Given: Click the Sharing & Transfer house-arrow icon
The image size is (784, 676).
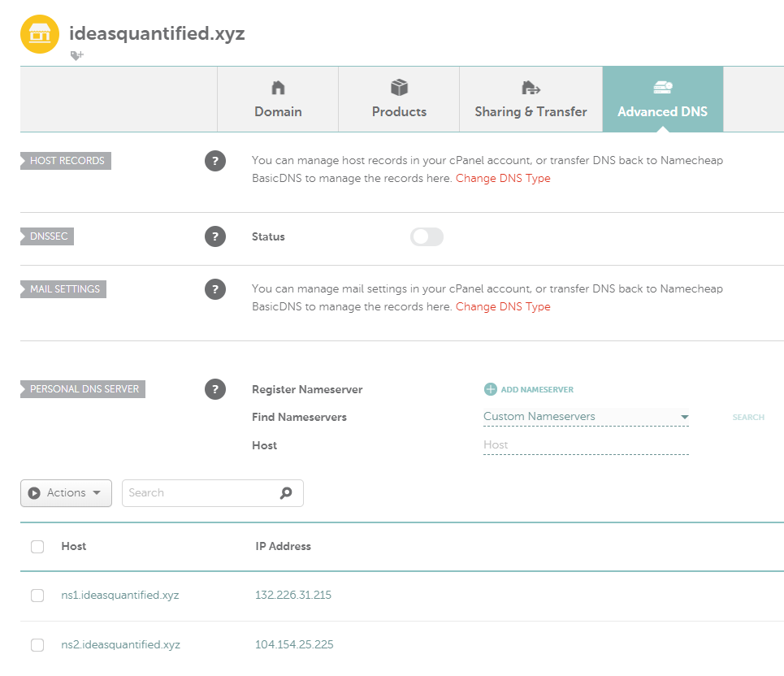Looking at the screenshot, I should click(531, 88).
